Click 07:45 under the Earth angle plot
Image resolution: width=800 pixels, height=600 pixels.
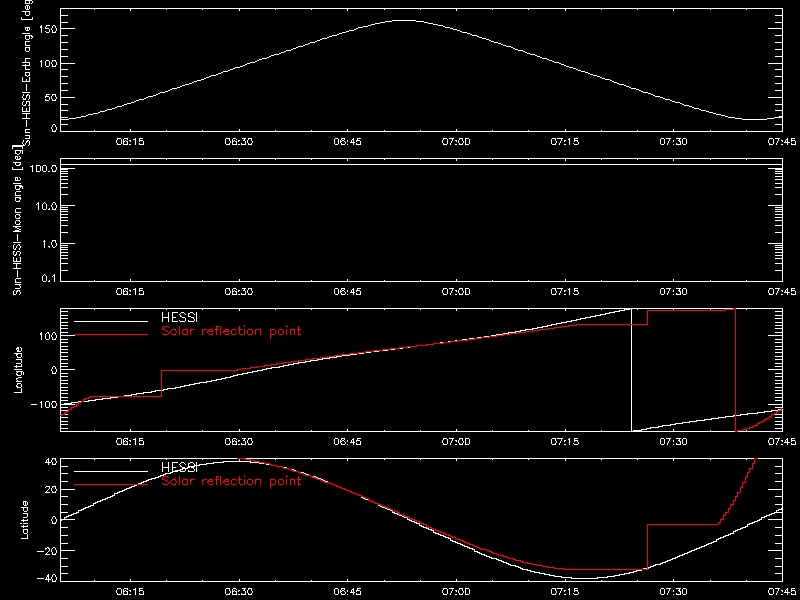(x=782, y=142)
